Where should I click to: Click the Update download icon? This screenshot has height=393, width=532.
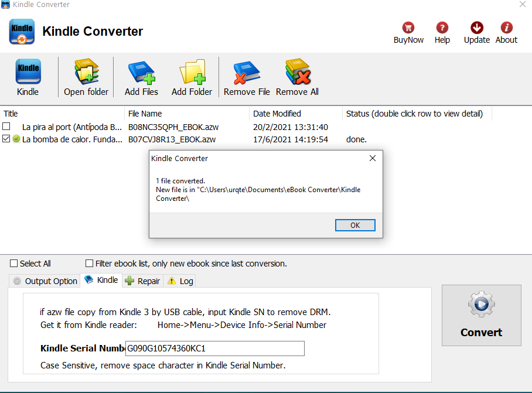477,28
